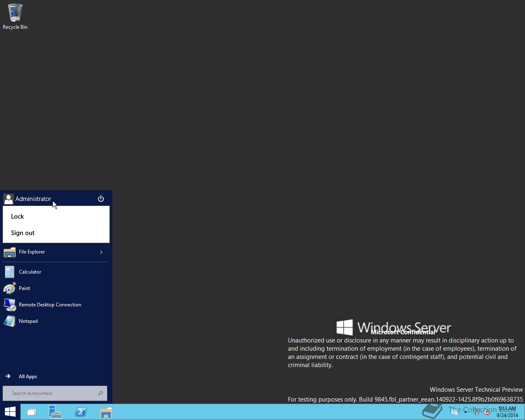This screenshot has height=420, width=525.
Task: Click the Search everywhere input box
Action: [55, 393]
